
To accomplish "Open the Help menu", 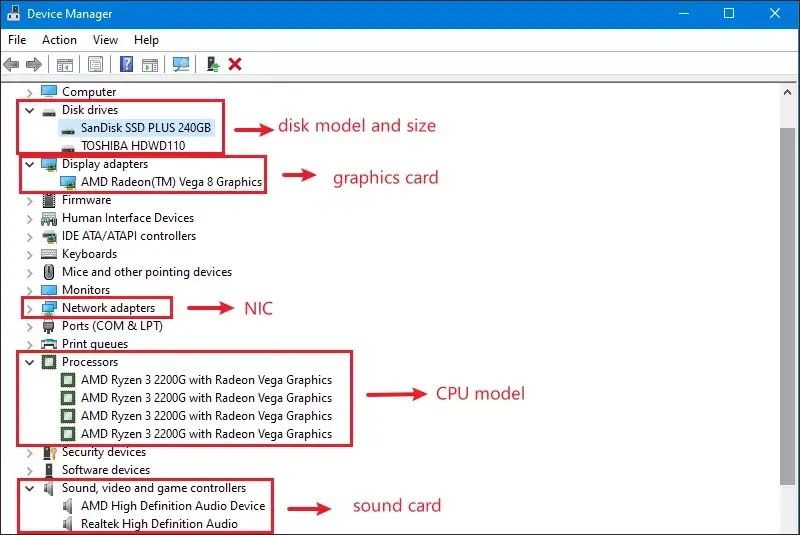I will pyautogui.click(x=146, y=40).
